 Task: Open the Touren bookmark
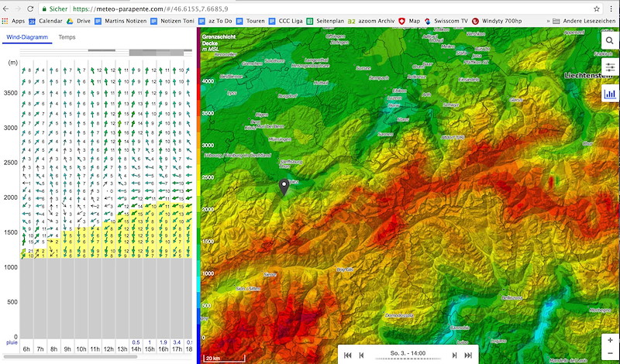[x=250, y=21]
